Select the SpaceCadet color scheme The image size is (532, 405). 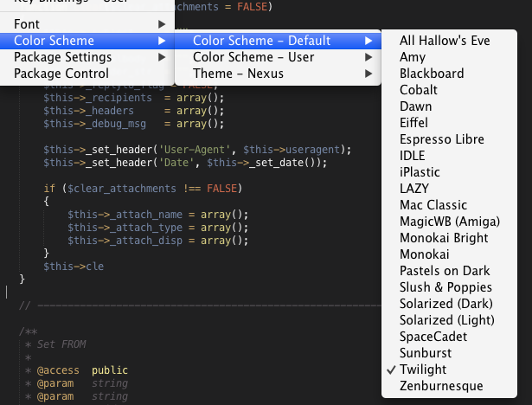coord(449,337)
